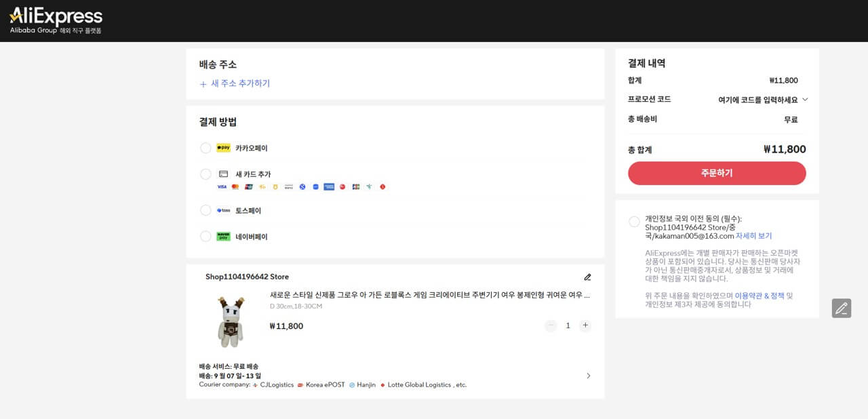Click the 새 카드 추가 label text
Screen dimensions: 868x419
coord(253,174)
